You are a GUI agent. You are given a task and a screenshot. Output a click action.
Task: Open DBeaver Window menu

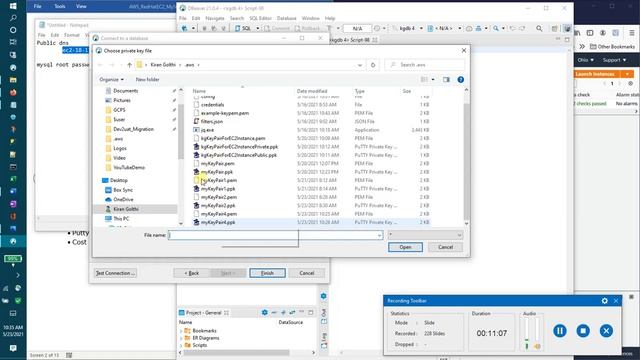(310, 18)
